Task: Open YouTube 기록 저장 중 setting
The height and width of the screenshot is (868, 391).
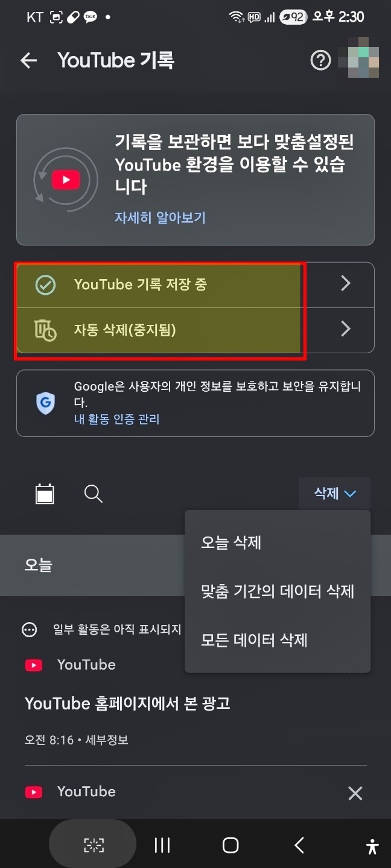Action: tap(195, 285)
